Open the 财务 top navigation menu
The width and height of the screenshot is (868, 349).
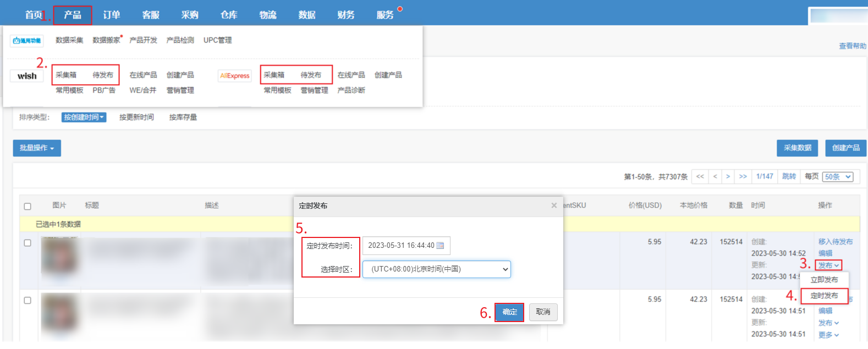pyautogui.click(x=346, y=15)
